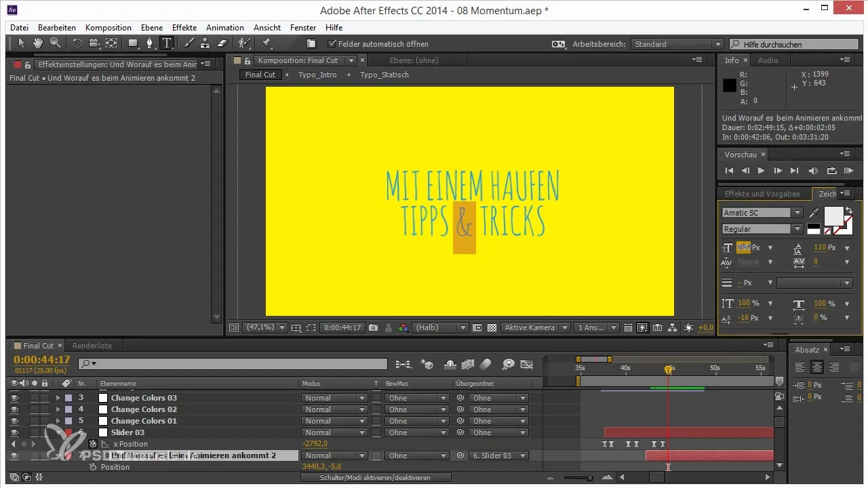Open the Modus dropdown for Slider 03
Screen dimensions: 868x488
334,432
